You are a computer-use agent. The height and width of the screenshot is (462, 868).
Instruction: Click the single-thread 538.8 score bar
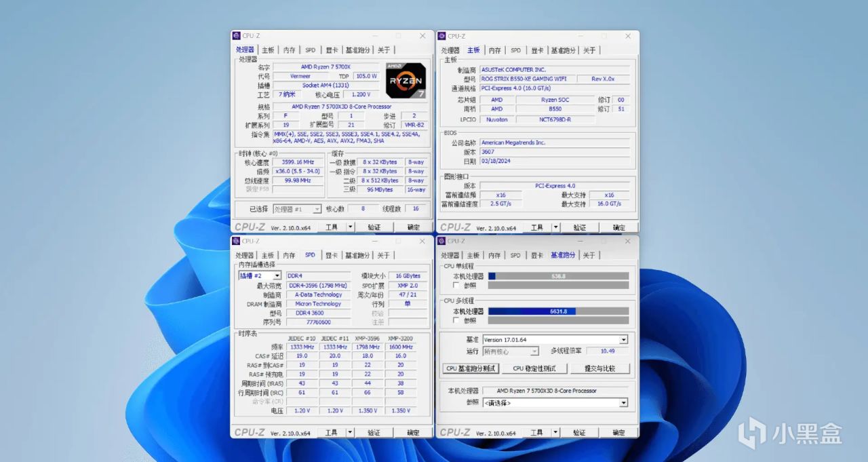pos(558,276)
